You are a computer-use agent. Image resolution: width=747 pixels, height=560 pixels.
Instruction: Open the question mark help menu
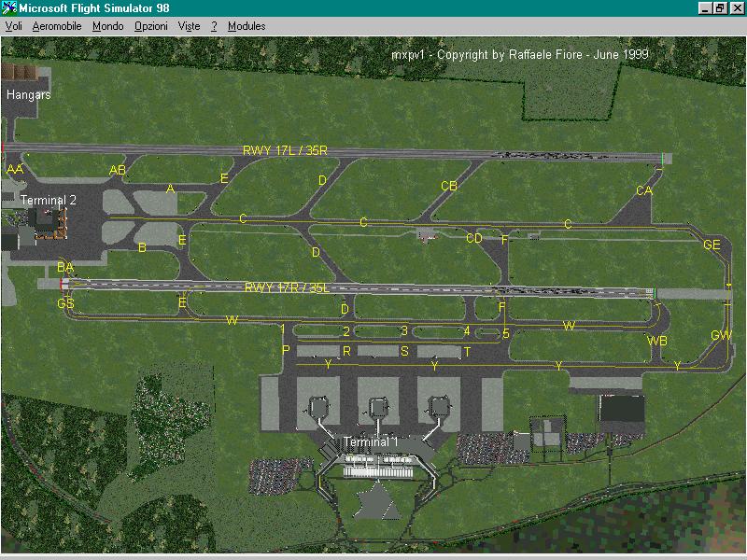pyautogui.click(x=214, y=26)
